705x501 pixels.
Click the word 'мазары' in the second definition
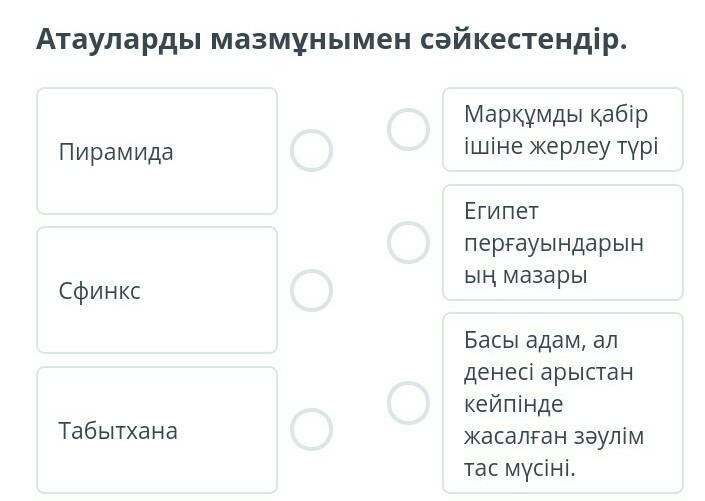point(544,276)
